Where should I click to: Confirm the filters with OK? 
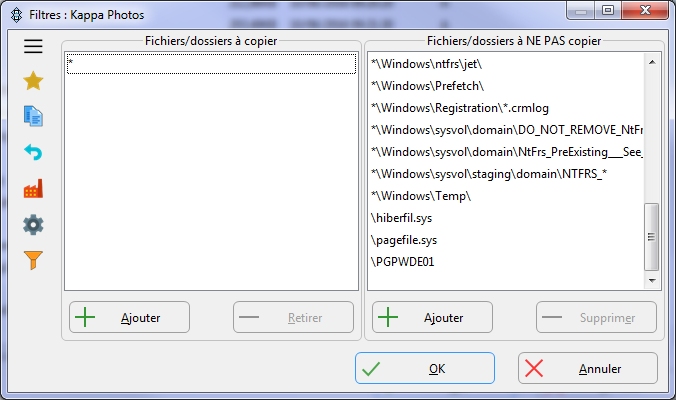(425, 368)
